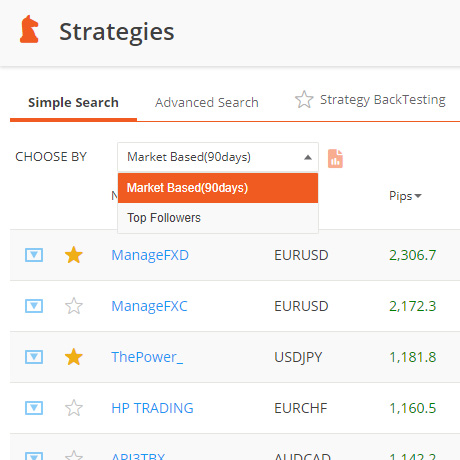Image resolution: width=460 pixels, height=460 pixels.
Task: Expand the ManageFXD row arrow
Action: point(34,255)
